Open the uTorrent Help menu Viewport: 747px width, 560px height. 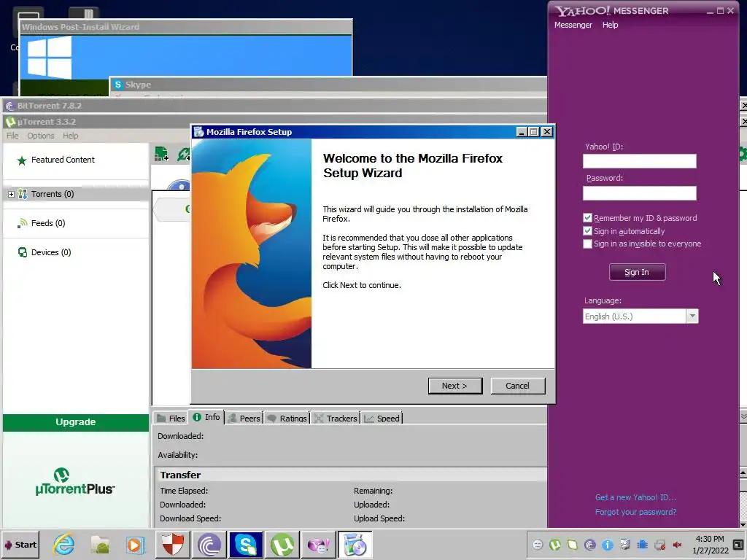tap(71, 136)
